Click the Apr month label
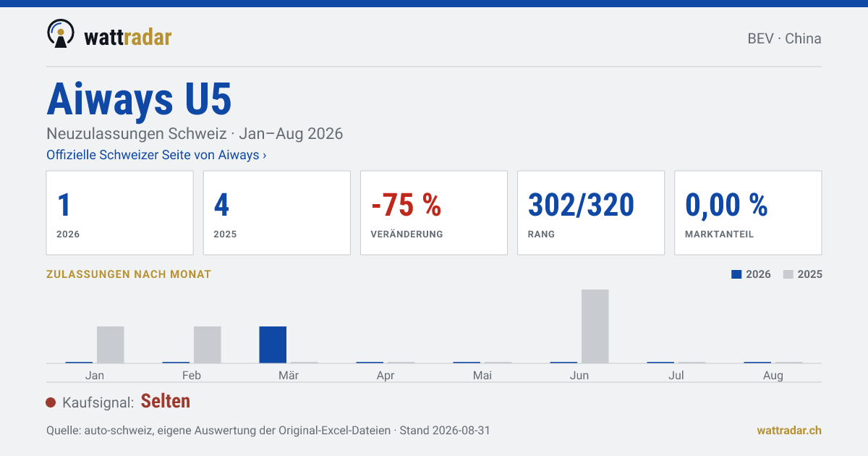This screenshot has width=868, height=456. point(386,375)
